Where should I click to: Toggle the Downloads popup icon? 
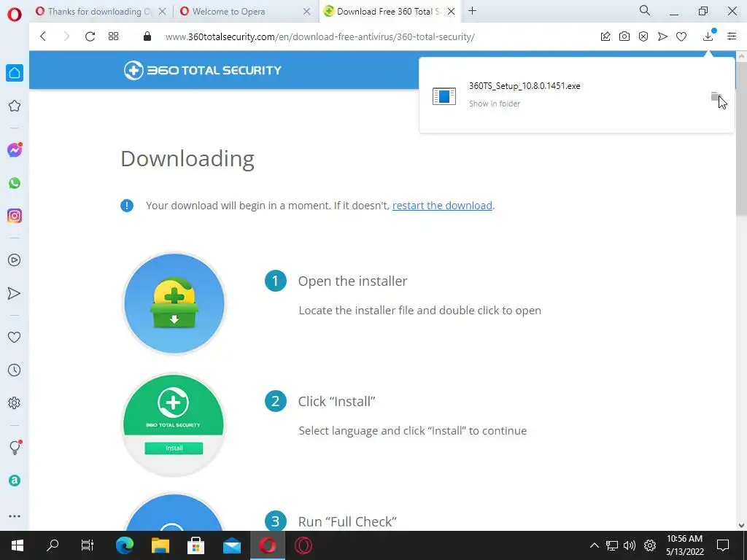click(708, 36)
